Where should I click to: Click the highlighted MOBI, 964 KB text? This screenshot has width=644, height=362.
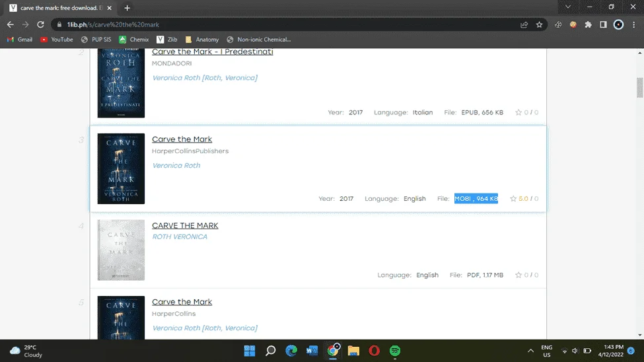476,198
